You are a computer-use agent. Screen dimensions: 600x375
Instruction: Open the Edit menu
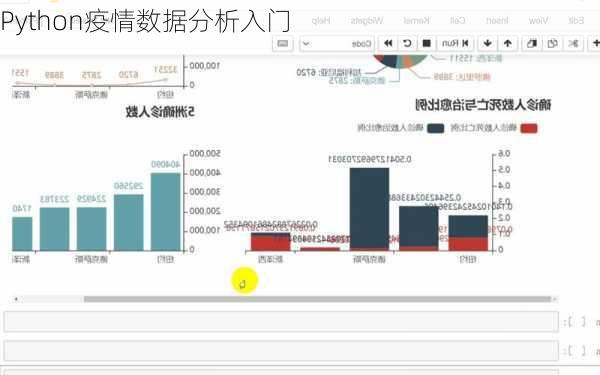pos(576,20)
